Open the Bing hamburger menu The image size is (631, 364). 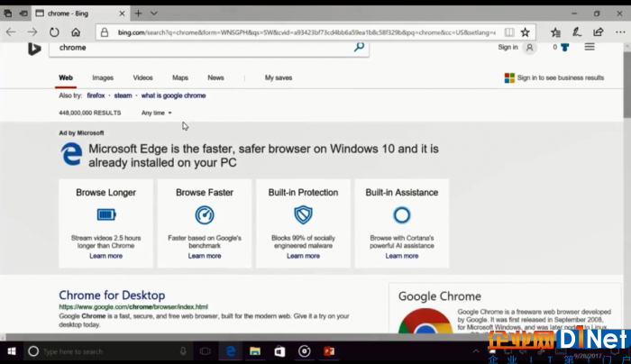(590, 47)
